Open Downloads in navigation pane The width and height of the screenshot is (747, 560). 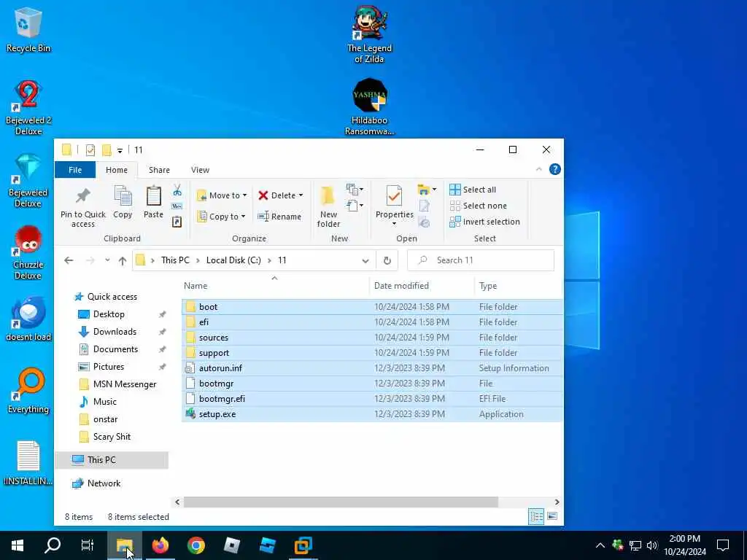[x=115, y=332]
